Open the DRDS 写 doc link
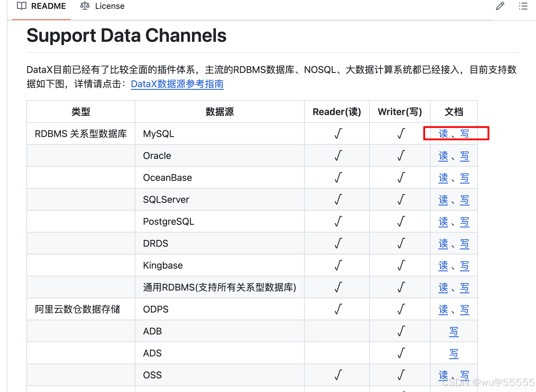The height and width of the screenshot is (392, 536). [465, 243]
